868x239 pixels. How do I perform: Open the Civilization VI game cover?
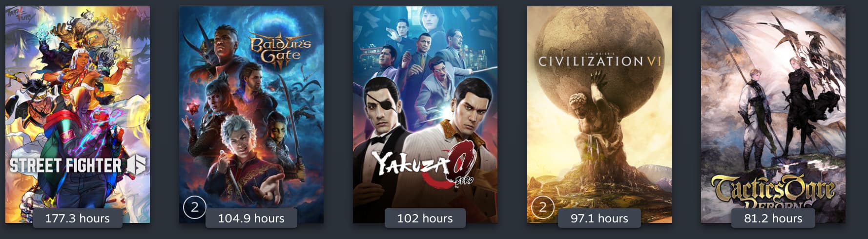(x=599, y=114)
